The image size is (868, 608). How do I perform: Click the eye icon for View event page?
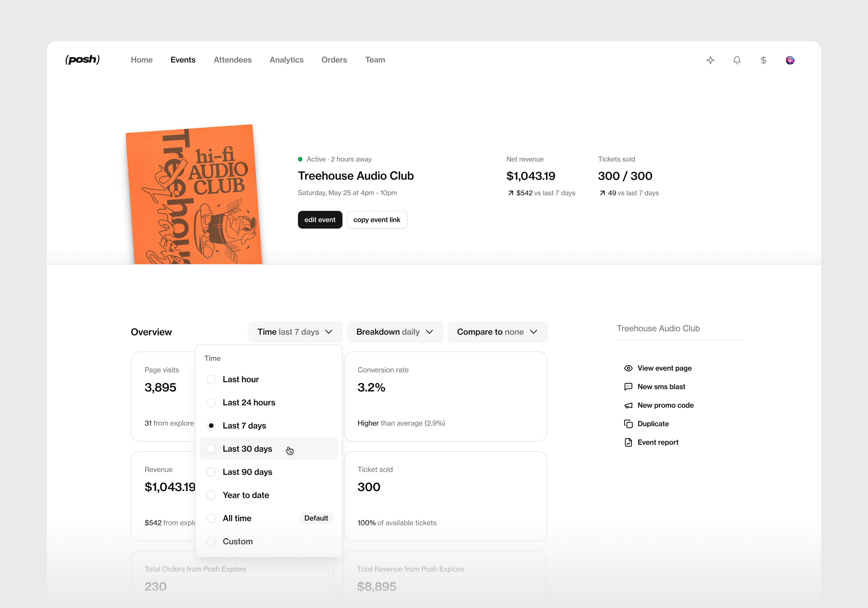pyautogui.click(x=628, y=368)
